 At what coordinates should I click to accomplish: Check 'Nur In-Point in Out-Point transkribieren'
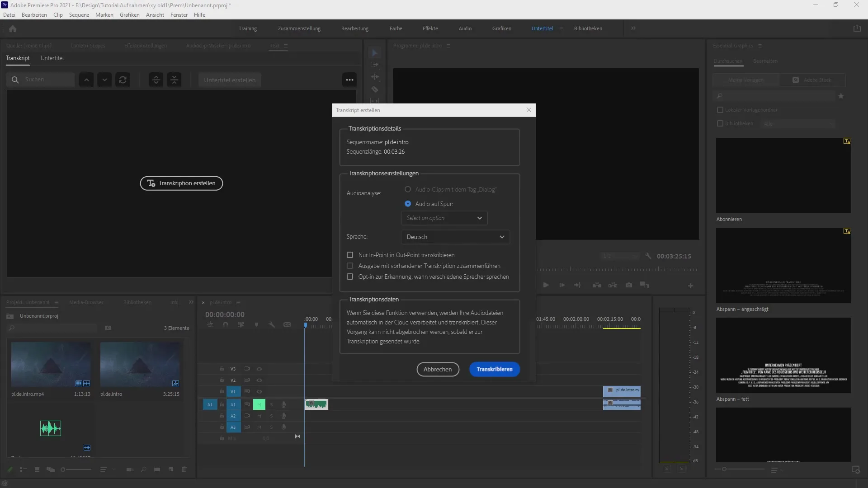tap(350, 255)
